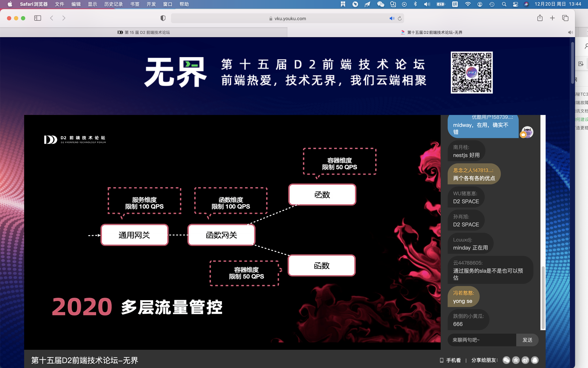This screenshot has width=588, height=368.
Task: Open the paper plane menu bar icon
Action: pyautogui.click(x=367, y=4)
